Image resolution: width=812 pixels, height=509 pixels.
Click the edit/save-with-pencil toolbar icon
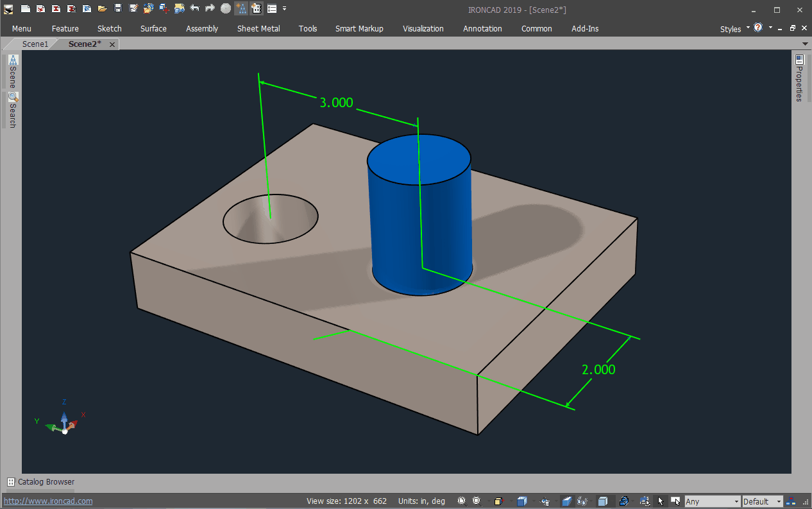click(x=133, y=9)
